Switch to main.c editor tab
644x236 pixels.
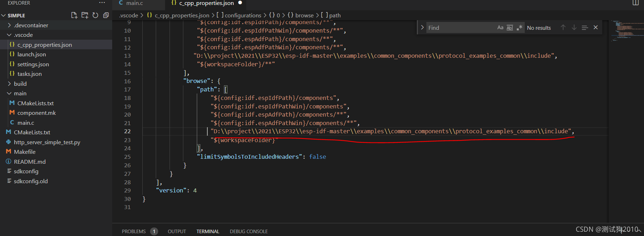(x=134, y=3)
